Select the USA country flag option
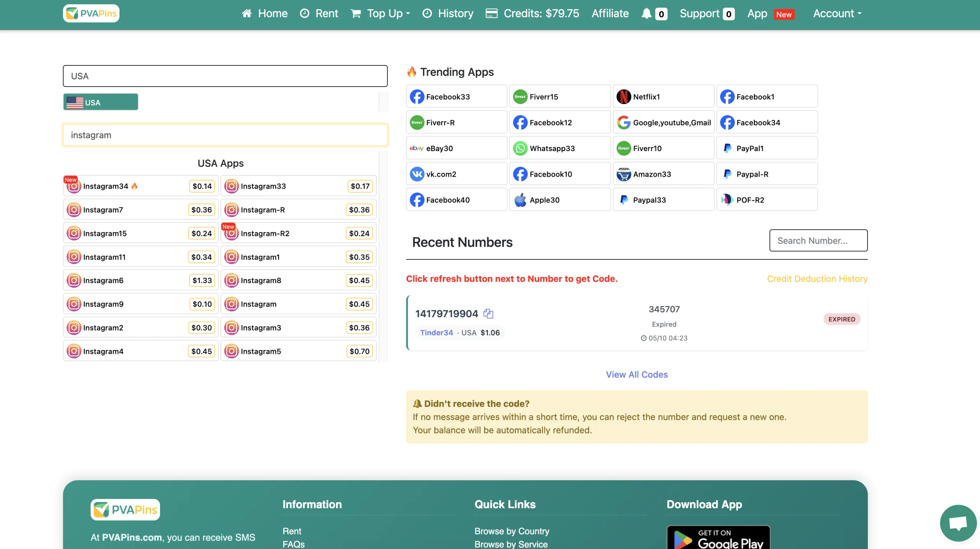 pos(101,103)
